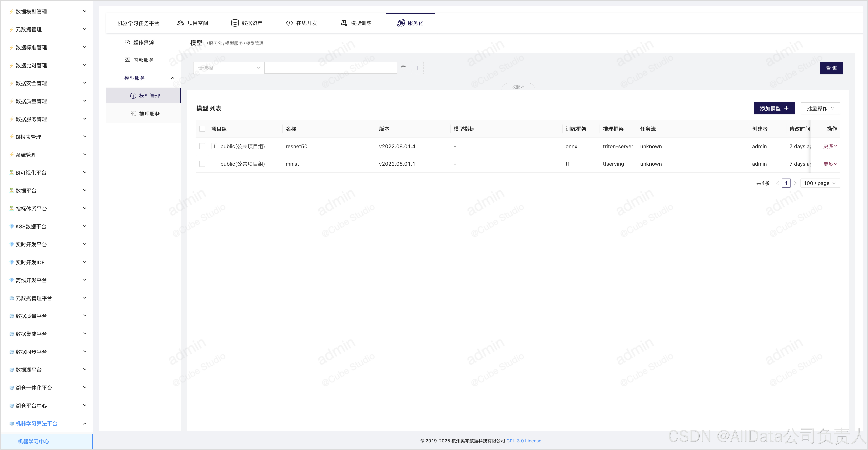
Task: Click lightning icon next to 数据模型管理
Action: [12, 12]
